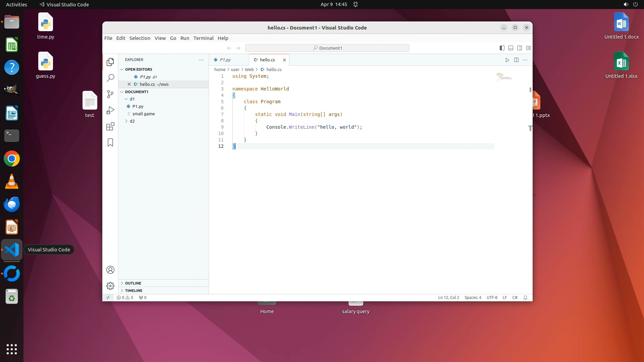Open the Extensions view
Viewport: 644px width, 362px height.
click(x=110, y=126)
